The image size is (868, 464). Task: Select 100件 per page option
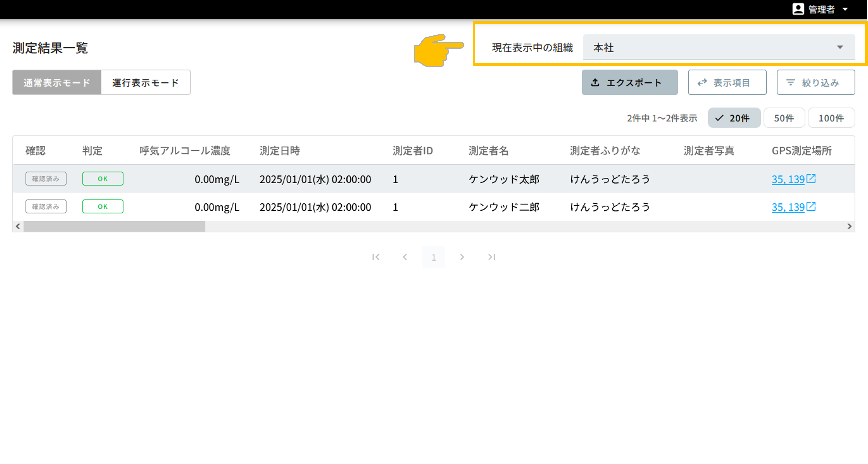(831, 118)
